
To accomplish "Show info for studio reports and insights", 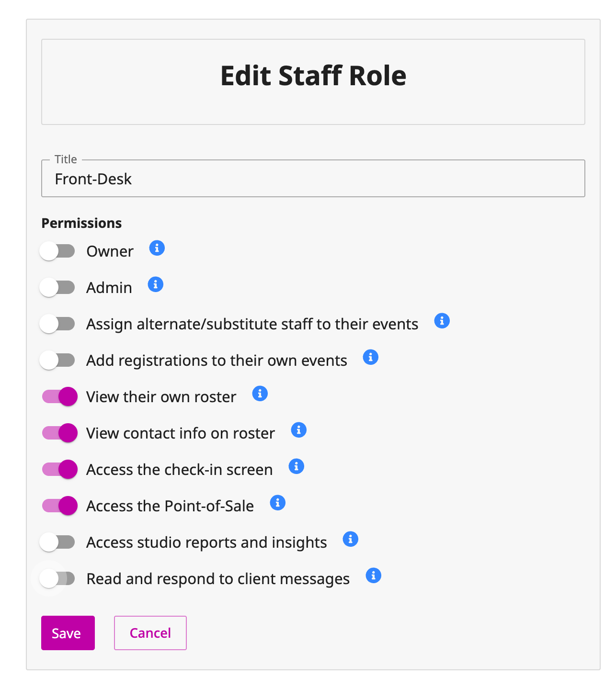I will (351, 539).
